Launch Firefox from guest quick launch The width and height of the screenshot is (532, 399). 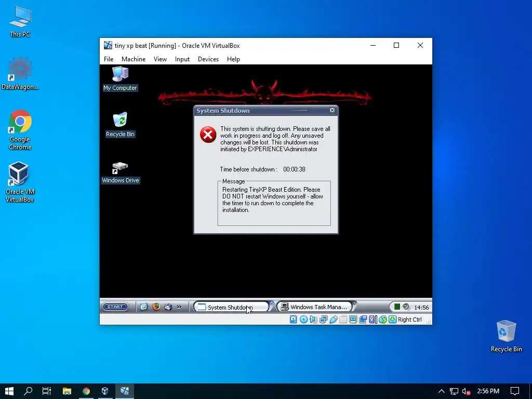156,307
